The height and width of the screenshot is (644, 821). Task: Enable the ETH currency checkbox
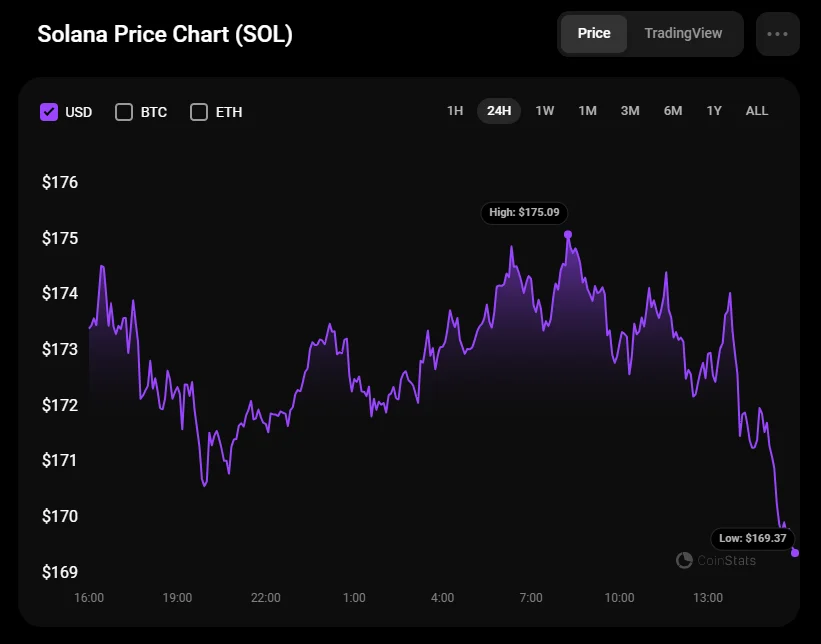(x=199, y=112)
